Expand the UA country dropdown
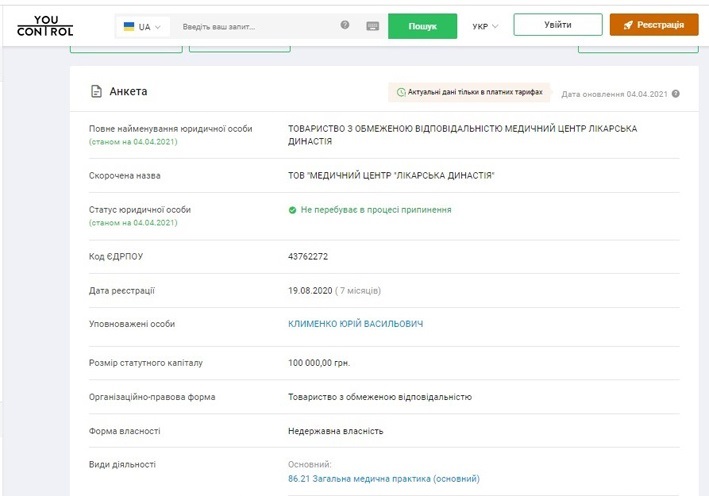 coord(143,27)
